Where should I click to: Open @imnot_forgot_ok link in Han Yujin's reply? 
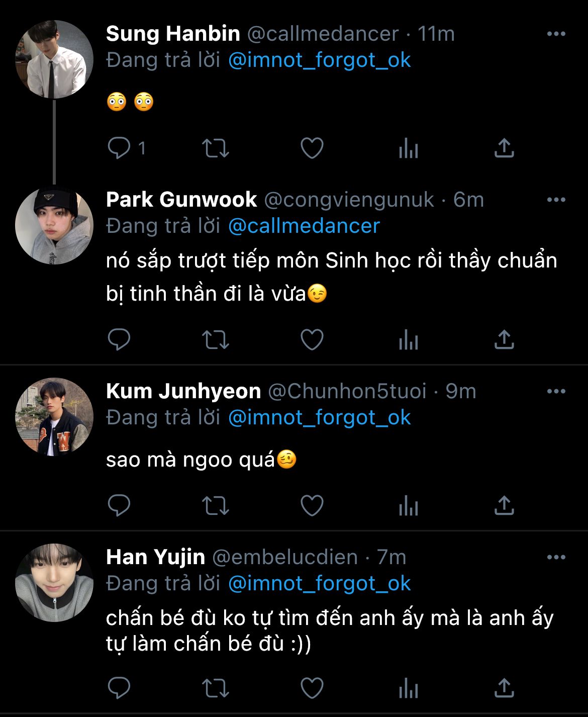tap(319, 584)
